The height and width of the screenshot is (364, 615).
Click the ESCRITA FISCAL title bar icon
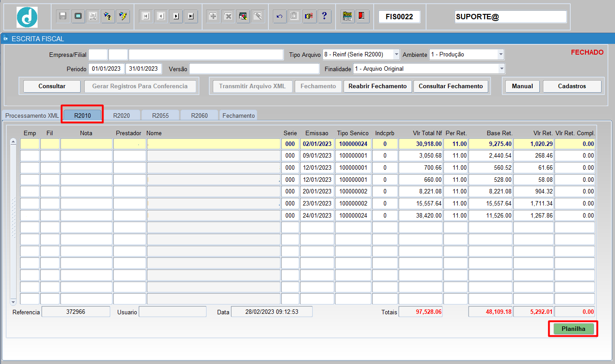[x=5, y=39]
